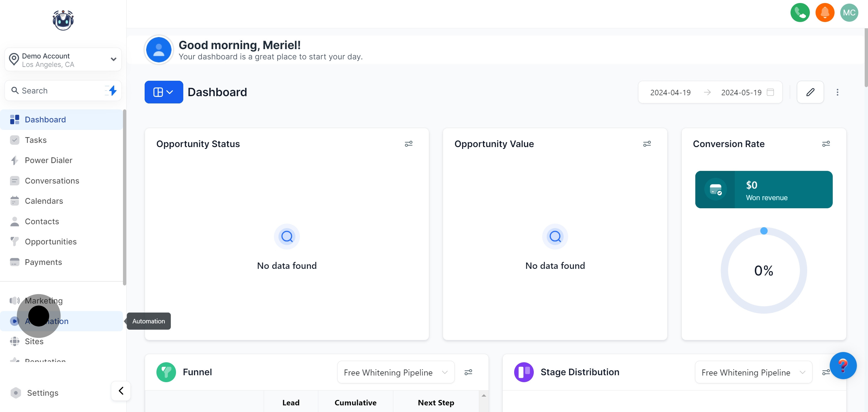Click the lightning quick actions icon

pyautogui.click(x=112, y=90)
